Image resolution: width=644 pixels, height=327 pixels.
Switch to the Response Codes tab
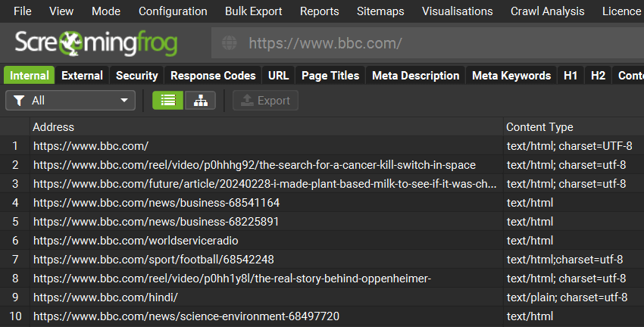coord(213,76)
